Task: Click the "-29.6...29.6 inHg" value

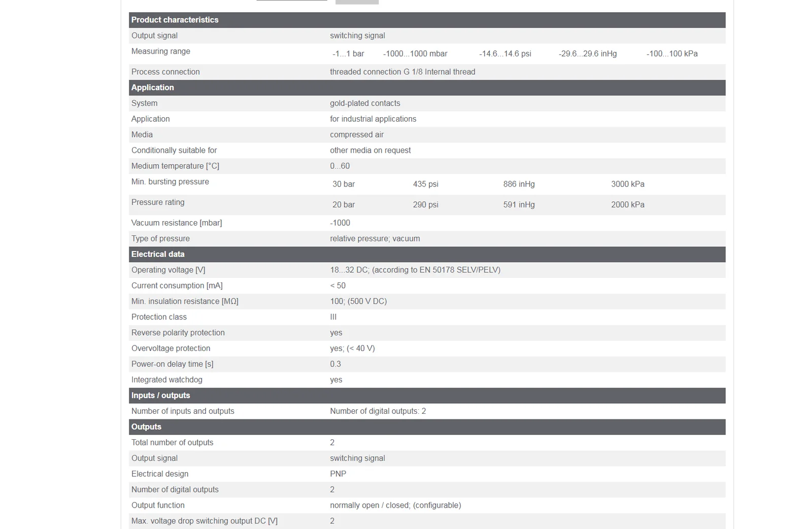Action: click(588, 54)
